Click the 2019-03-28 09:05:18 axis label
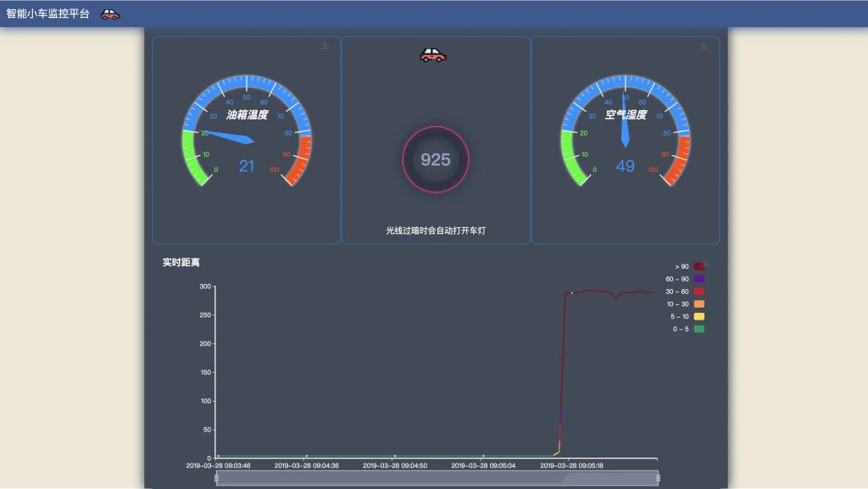This screenshot has width=868, height=489. click(572, 466)
